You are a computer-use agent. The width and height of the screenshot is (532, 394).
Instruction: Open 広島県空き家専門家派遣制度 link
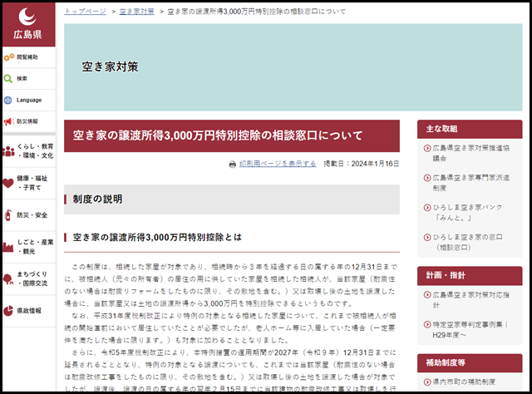pos(471,183)
